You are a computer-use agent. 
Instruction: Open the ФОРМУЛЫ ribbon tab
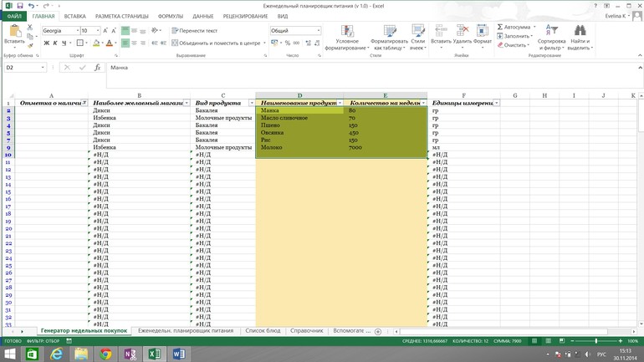[x=171, y=16]
